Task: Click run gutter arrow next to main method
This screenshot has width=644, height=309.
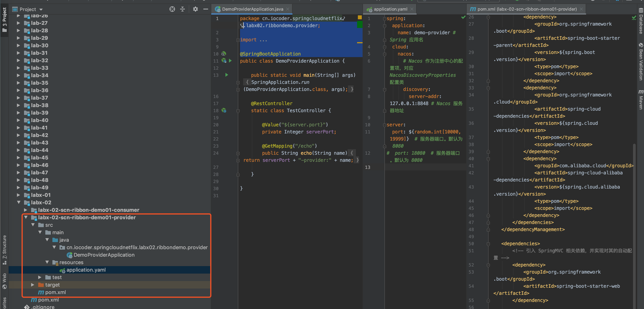Action: click(226, 75)
